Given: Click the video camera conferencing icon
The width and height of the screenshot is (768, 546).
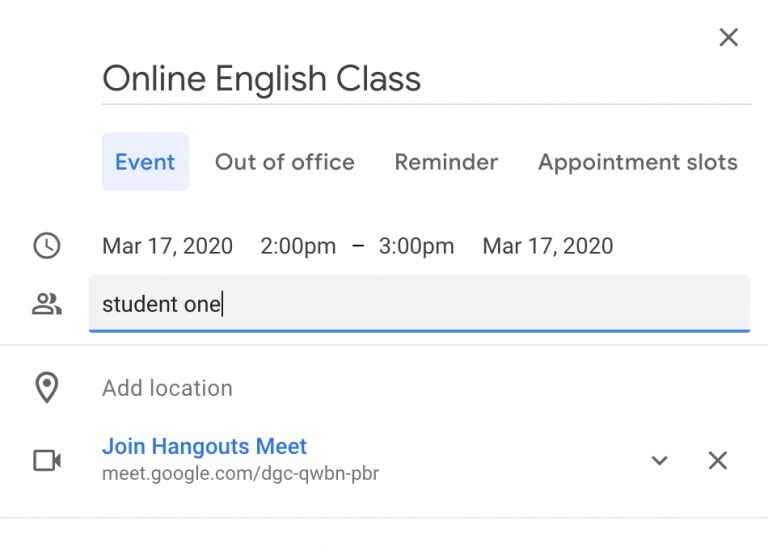Looking at the screenshot, I should (x=47, y=460).
